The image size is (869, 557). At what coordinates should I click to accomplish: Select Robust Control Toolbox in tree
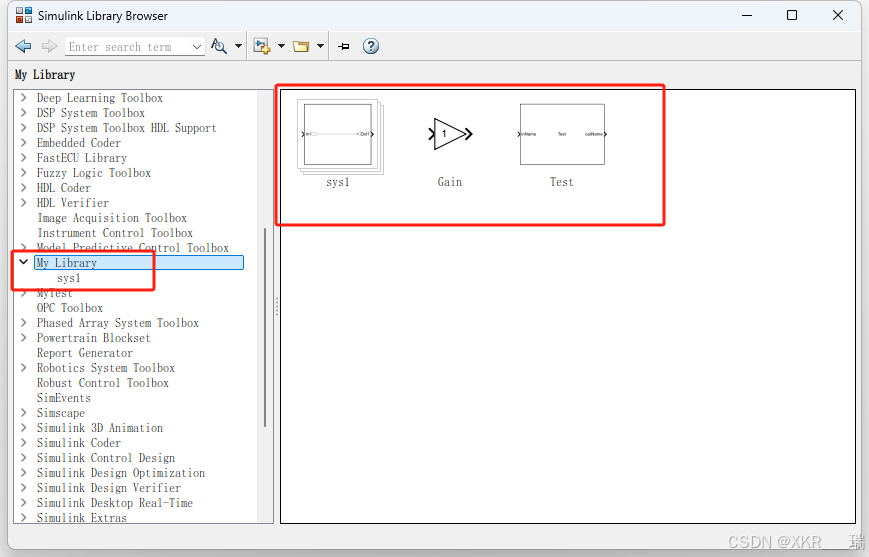pyautogui.click(x=103, y=382)
